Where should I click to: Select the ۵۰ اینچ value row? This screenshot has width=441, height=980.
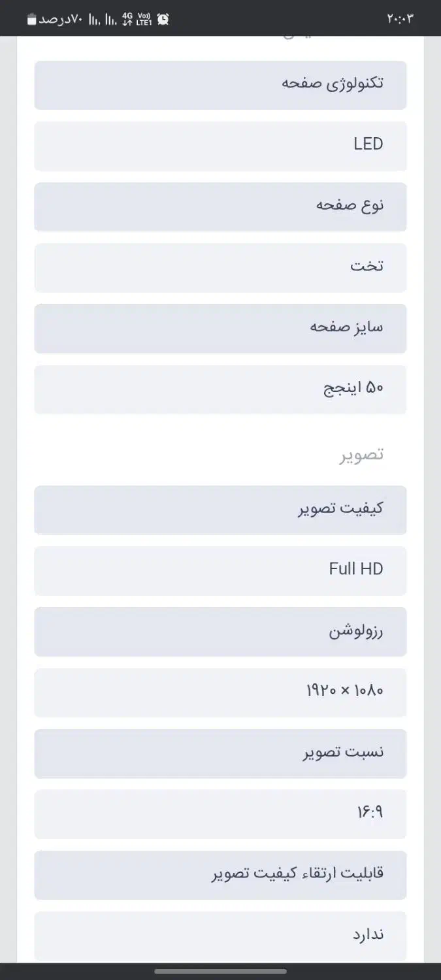(220, 389)
